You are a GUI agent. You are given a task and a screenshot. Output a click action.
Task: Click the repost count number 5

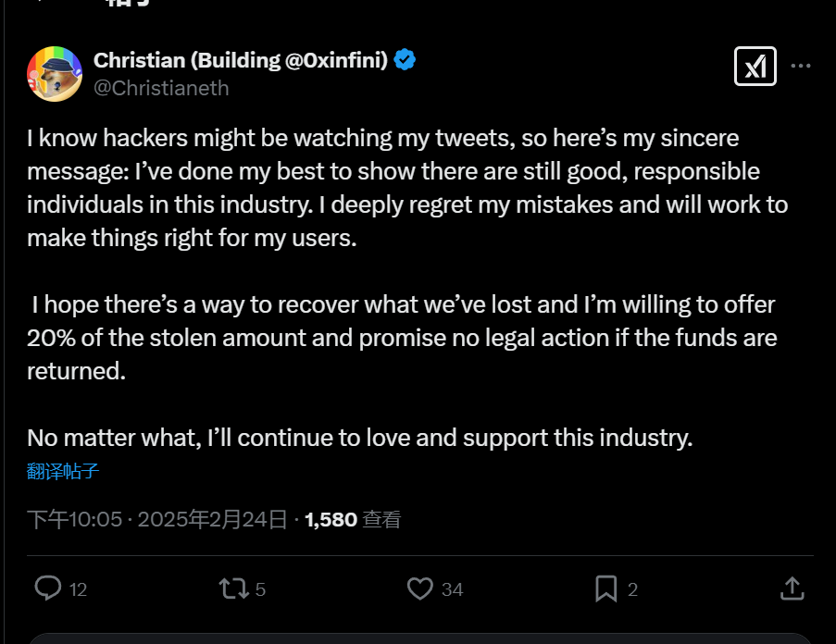260,589
